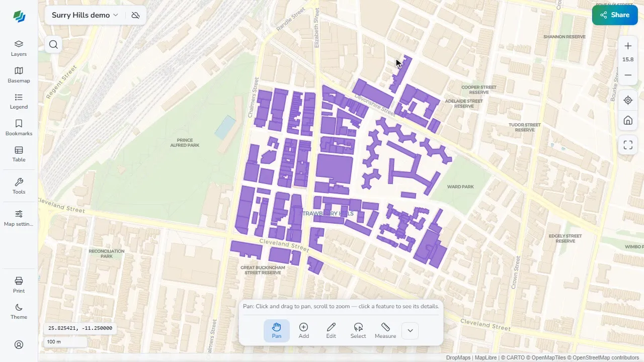The width and height of the screenshot is (644, 362).
Task: Select the Add tool
Action: [304, 330]
